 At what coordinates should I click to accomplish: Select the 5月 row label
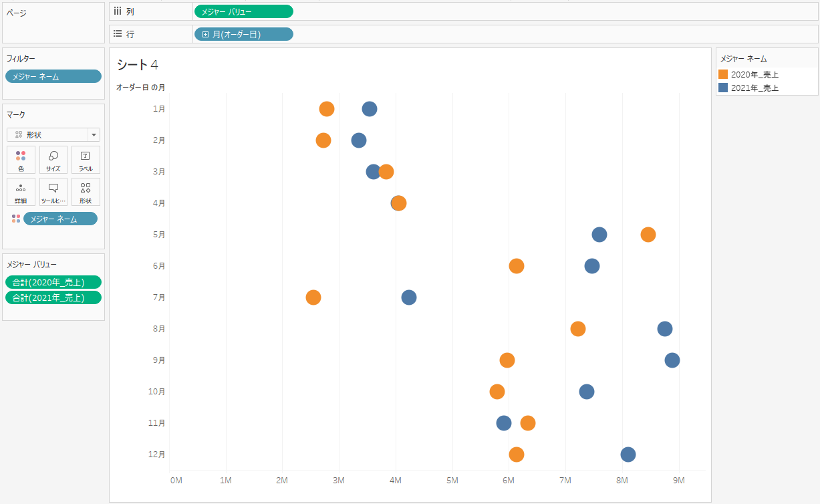click(159, 235)
